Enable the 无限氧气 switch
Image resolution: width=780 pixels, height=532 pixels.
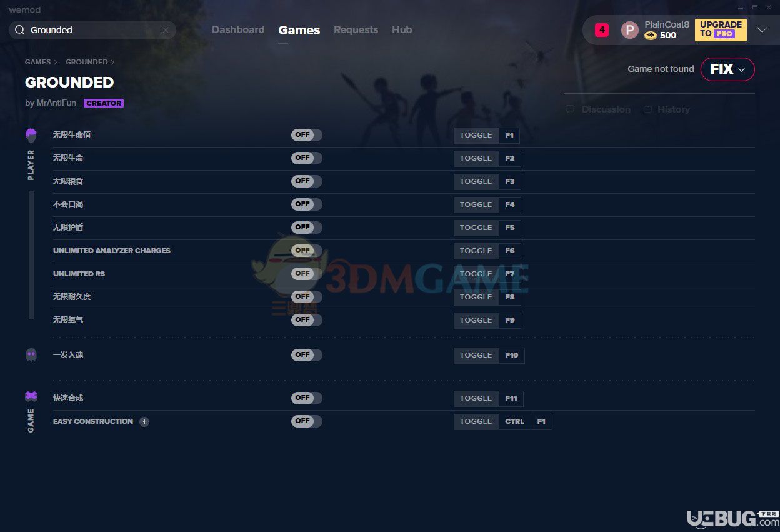[x=306, y=320]
